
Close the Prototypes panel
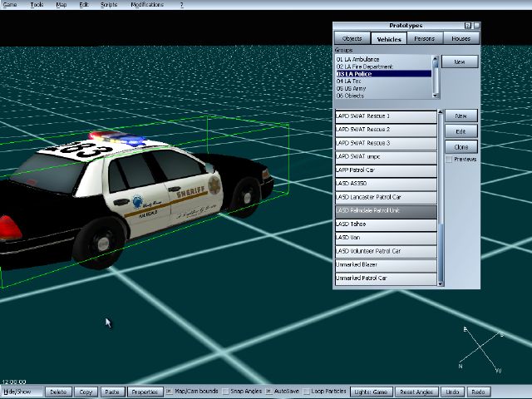(476, 26)
